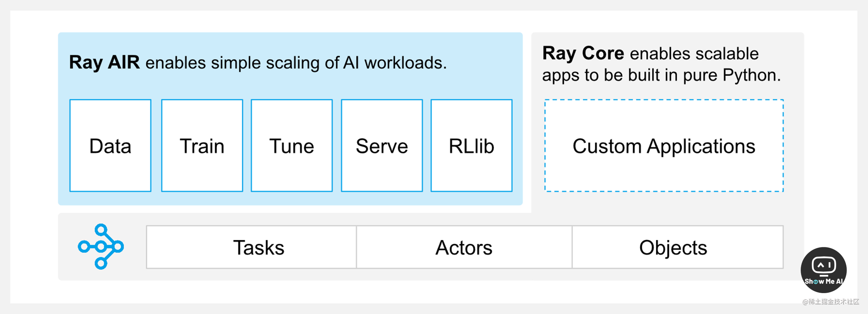
Task: Click the Custom Applications dashed box
Action: 664,146
